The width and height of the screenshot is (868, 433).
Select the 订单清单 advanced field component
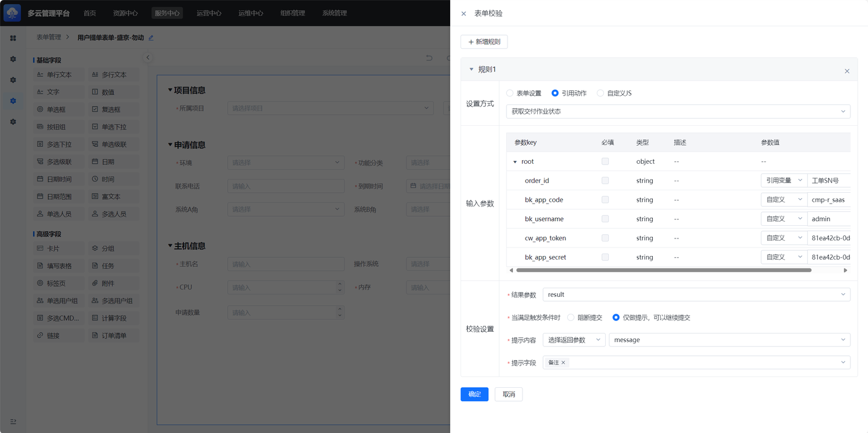(113, 336)
